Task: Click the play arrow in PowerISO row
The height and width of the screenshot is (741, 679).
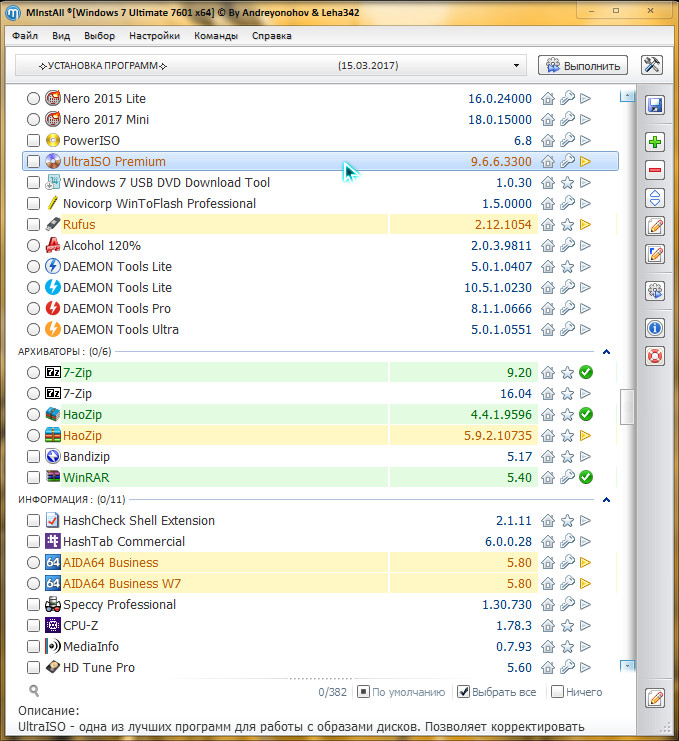Action: click(585, 140)
